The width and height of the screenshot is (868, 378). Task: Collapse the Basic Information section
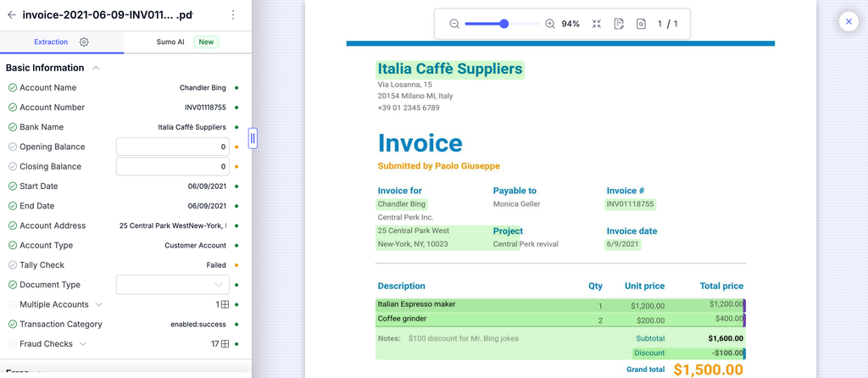click(96, 68)
